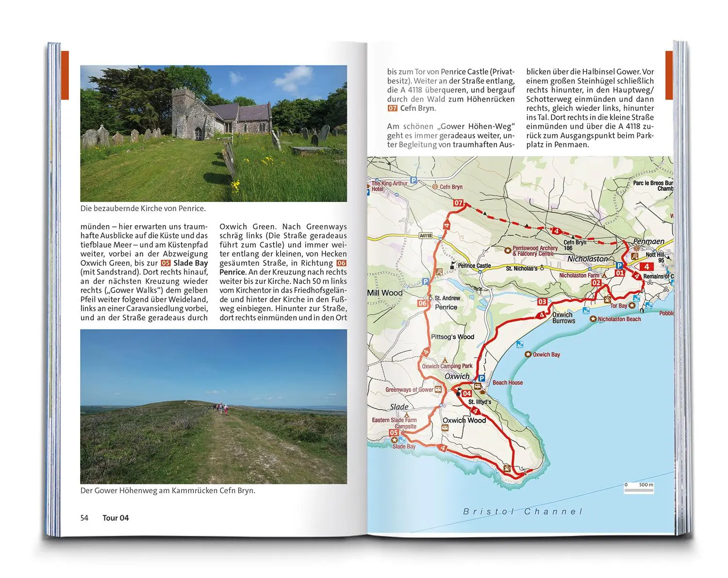Click the parking icon beside The King Arthur Hotel
Image resolution: width=728 pixels, height=578 pixels.
pyautogui.click(x=414, y=180)
